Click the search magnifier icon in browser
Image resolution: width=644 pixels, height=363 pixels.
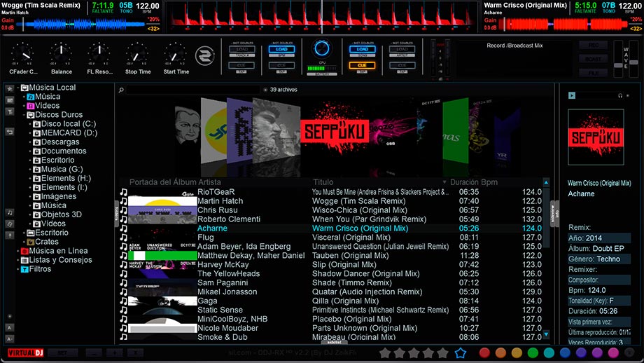(x=121, y=90)
